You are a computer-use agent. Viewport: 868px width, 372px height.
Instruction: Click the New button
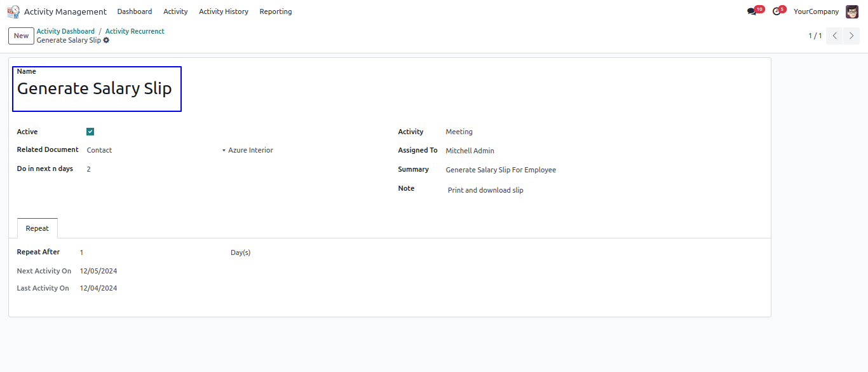coord(21,36)
